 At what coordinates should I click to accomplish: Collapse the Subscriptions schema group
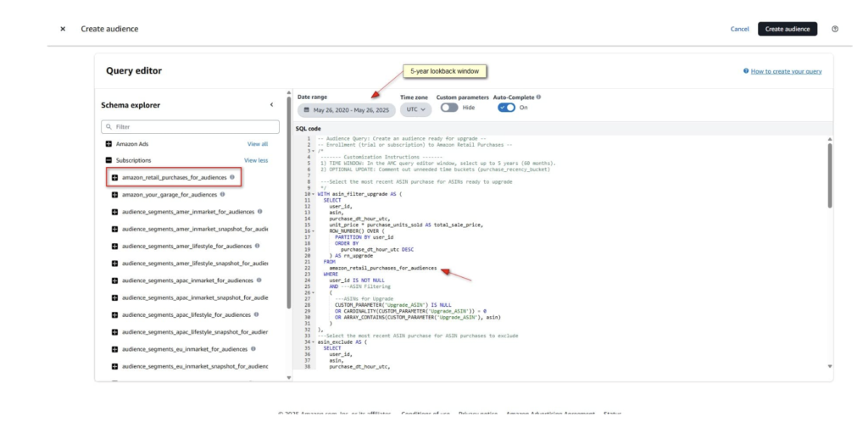(109, 160)
